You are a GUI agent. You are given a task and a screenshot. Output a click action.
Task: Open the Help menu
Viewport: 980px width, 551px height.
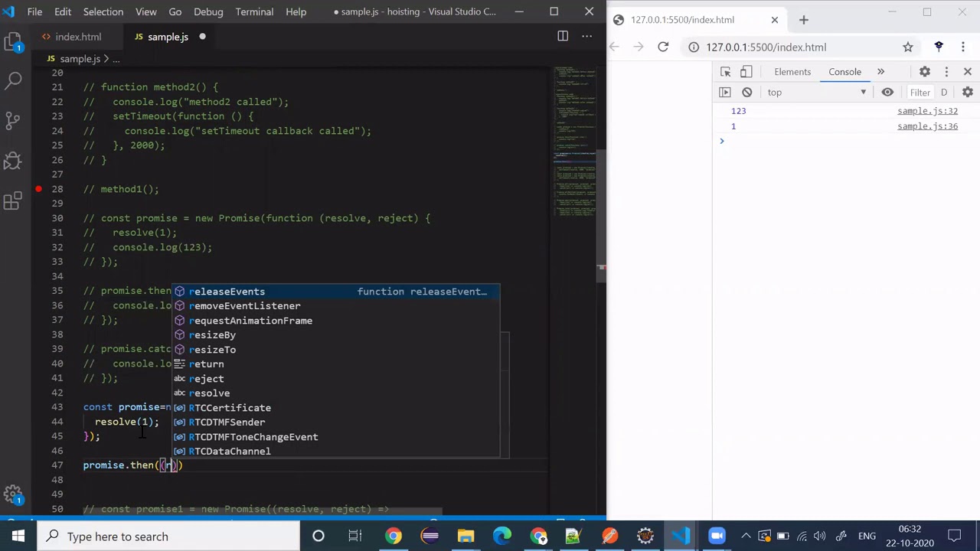coord(296,11)
